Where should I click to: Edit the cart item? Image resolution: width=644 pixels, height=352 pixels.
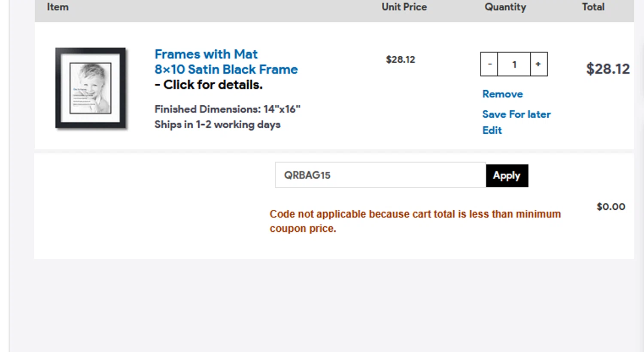point(492,130)
